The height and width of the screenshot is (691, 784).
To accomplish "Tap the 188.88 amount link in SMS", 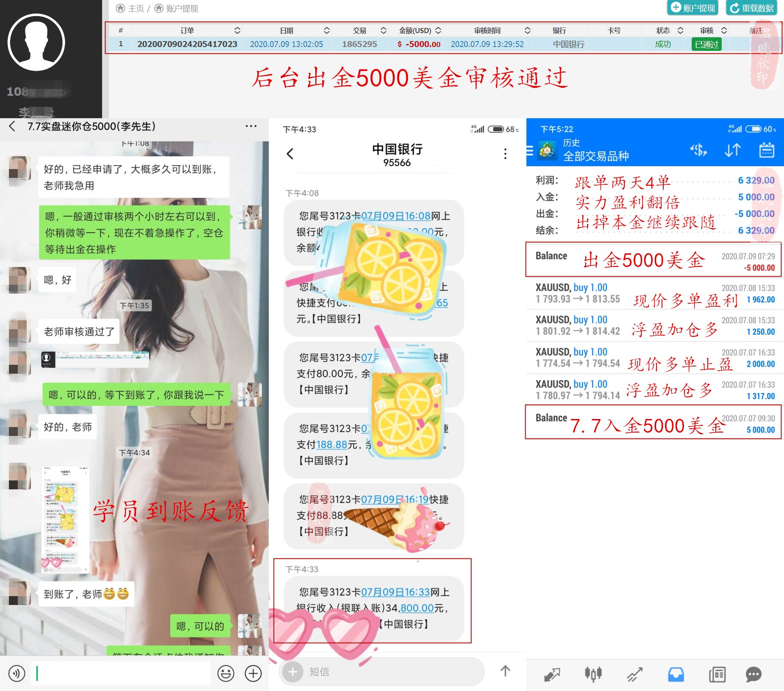I will coord(332,444).
